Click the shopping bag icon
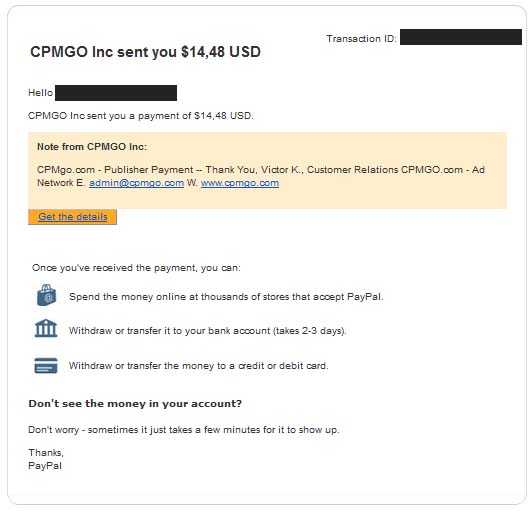 click(46, 295)
